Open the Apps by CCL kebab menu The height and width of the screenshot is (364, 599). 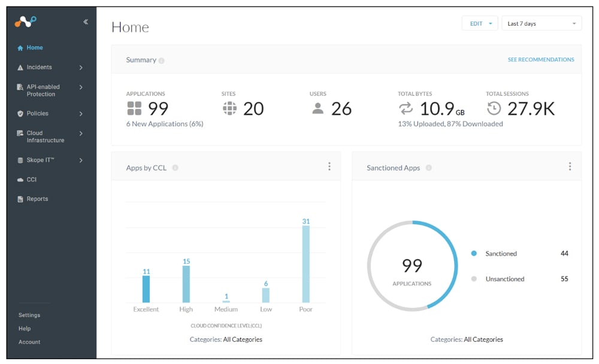coord(329,166)
